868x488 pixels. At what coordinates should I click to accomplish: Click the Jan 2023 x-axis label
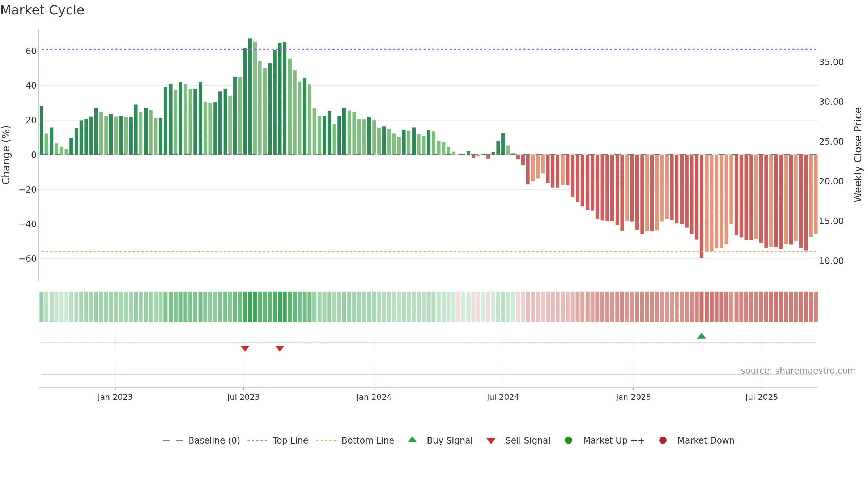click(115, 397)
